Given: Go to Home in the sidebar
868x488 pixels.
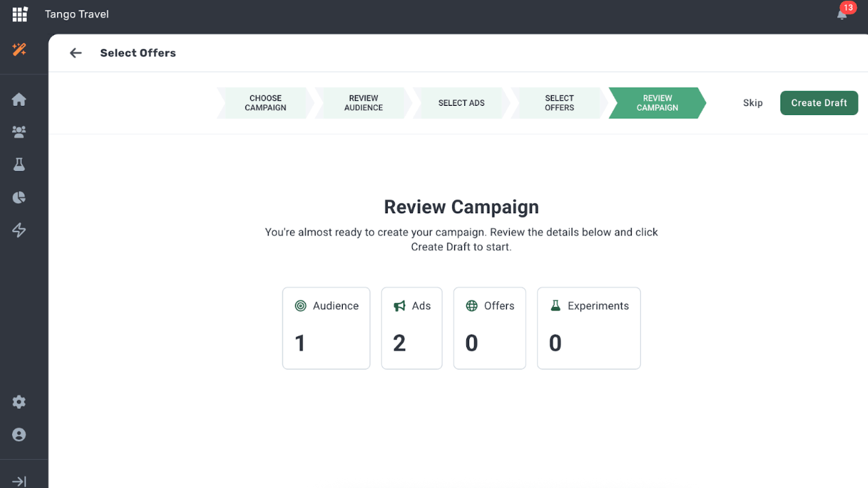Looking at the screenshot, I should pyautogui.click(x=19, y=100).
